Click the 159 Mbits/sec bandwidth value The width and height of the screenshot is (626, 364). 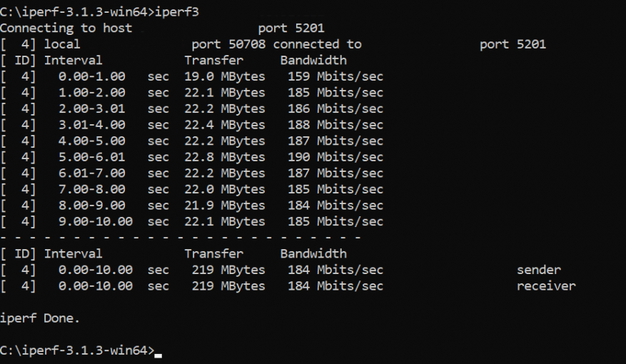pos(335,76)
